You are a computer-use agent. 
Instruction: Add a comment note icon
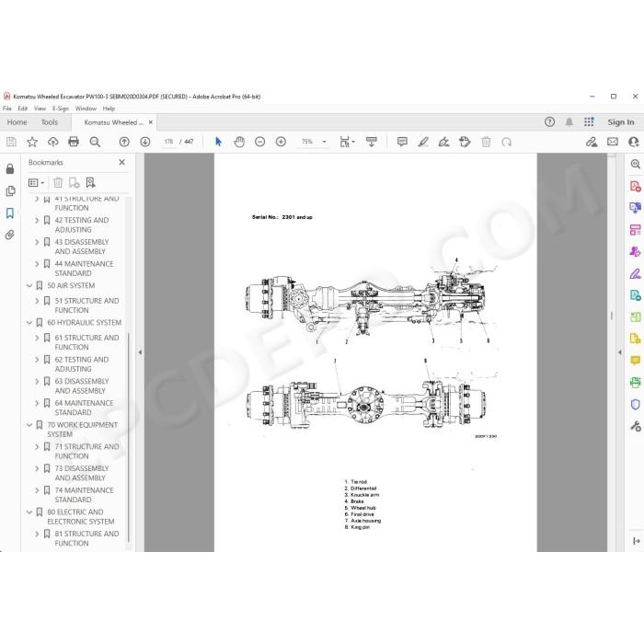click(x=402, y=142)
